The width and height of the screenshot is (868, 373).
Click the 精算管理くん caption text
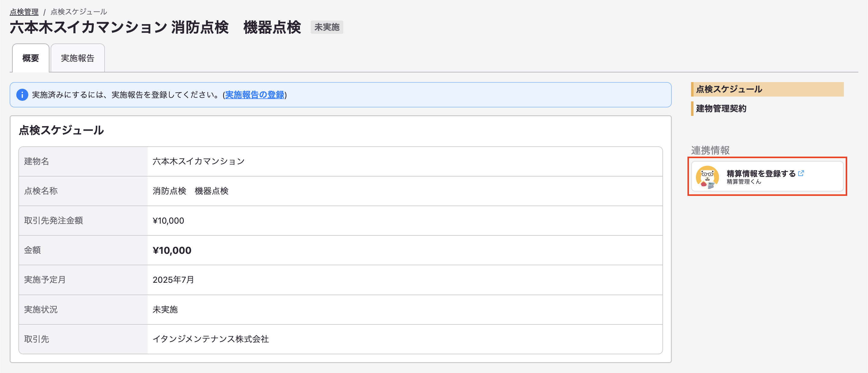(744, 182)
